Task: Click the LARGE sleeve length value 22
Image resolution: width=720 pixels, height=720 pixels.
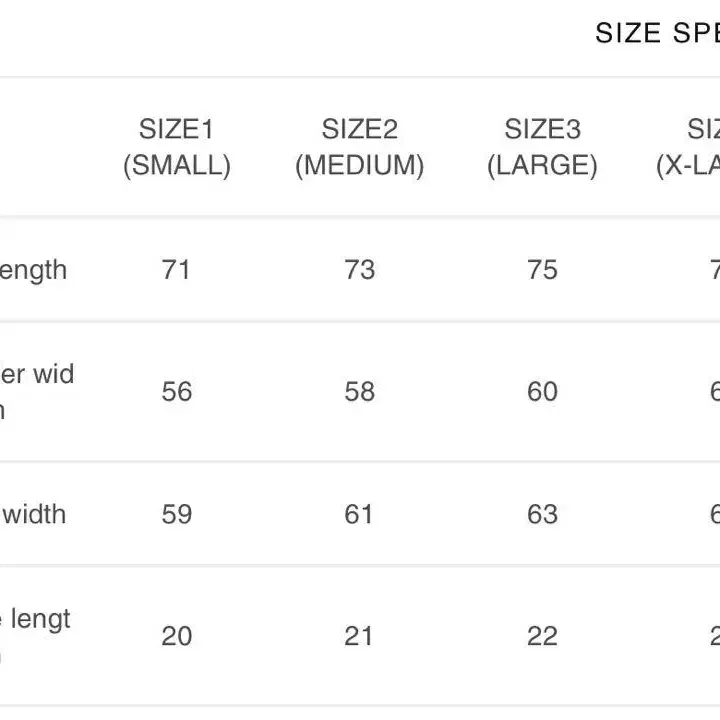Action: [x=542, y=636]
